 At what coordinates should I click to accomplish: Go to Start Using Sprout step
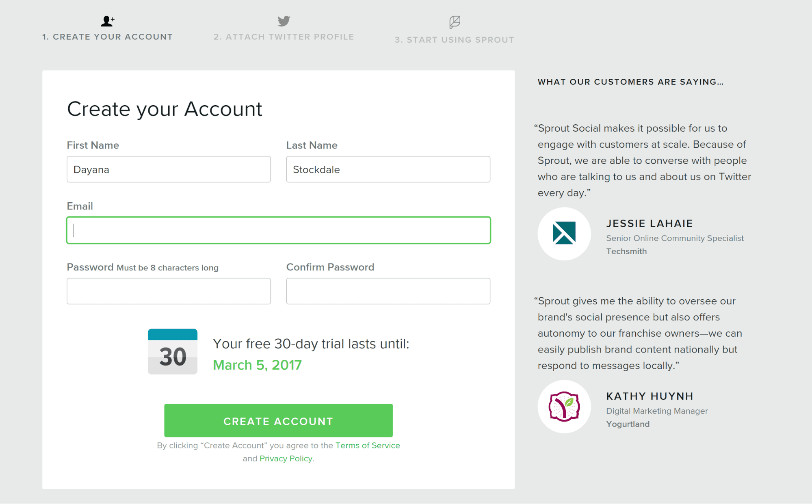click(x=455, y=40)
